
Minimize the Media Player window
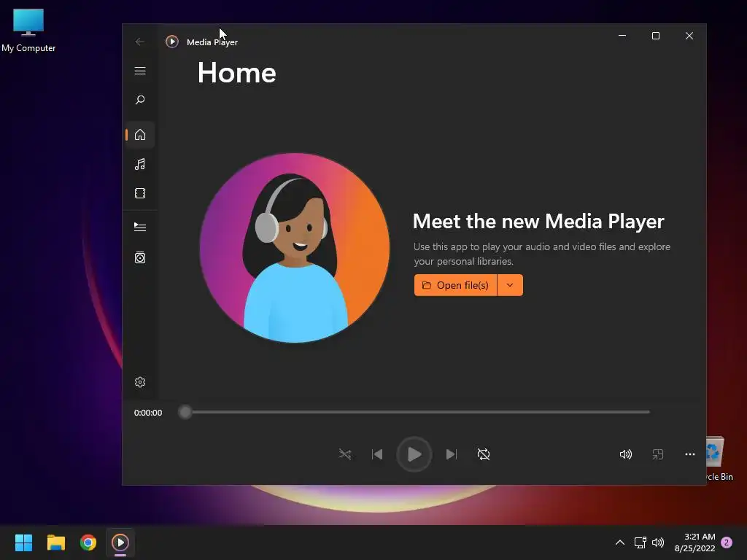pos(622,36)
